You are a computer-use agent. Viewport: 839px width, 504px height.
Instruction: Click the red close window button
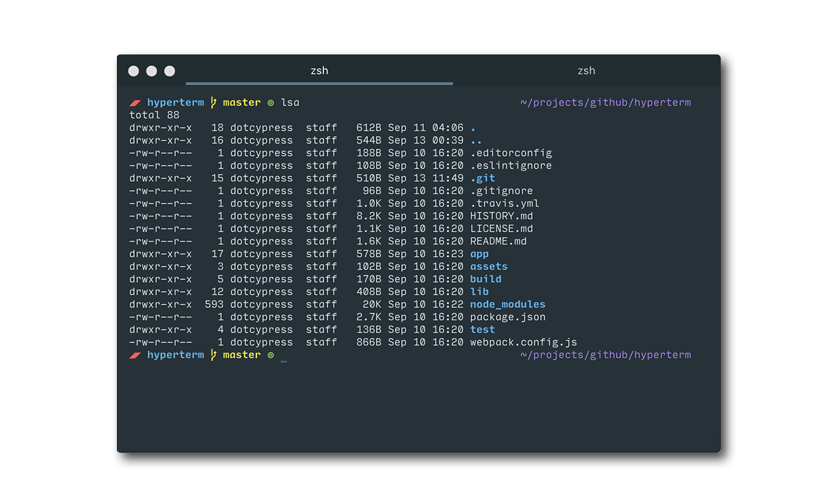pos(134,71)
